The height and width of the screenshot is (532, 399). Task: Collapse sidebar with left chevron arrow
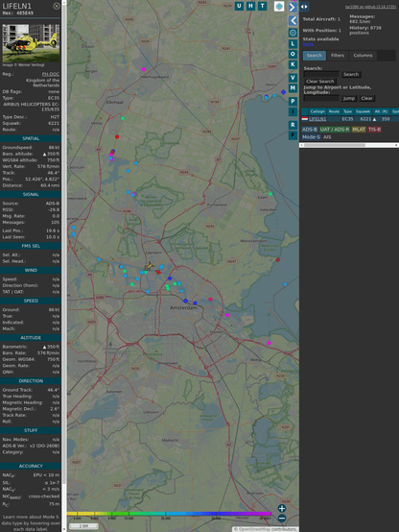click(x=293, y=21)
